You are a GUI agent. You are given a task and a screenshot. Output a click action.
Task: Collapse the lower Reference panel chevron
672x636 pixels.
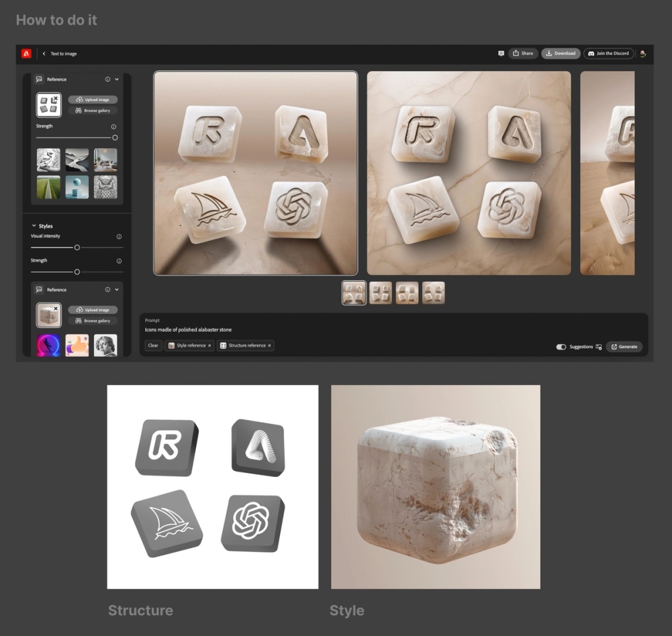tap(117, 290)
